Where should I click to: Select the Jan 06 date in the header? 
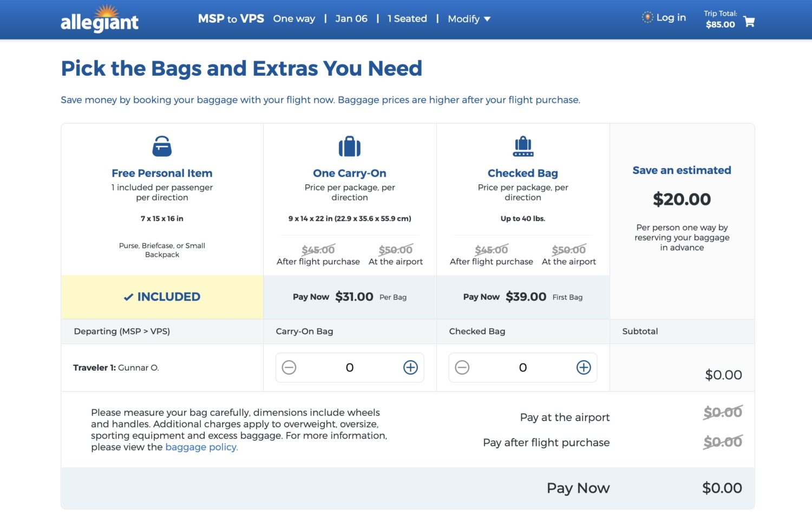[351, 18]
